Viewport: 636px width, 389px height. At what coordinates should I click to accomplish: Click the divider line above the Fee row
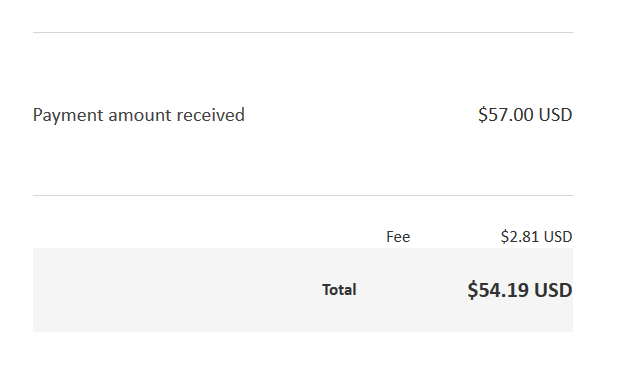pyautogui.click(x=303, y=196)
